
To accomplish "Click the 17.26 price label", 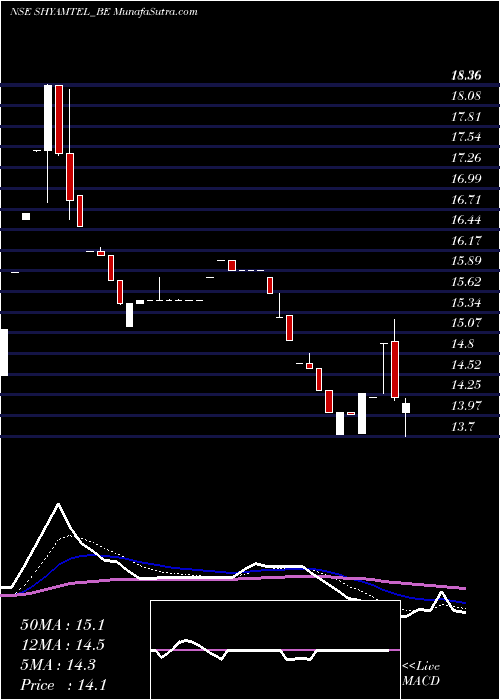I will coord(466,158).
